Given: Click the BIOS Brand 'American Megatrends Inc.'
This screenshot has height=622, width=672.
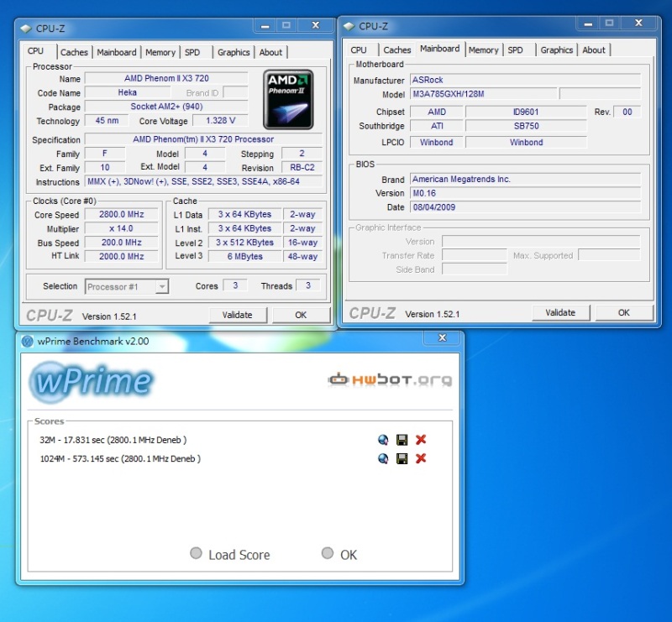Looking at the screenshot, I should point(526,179).
